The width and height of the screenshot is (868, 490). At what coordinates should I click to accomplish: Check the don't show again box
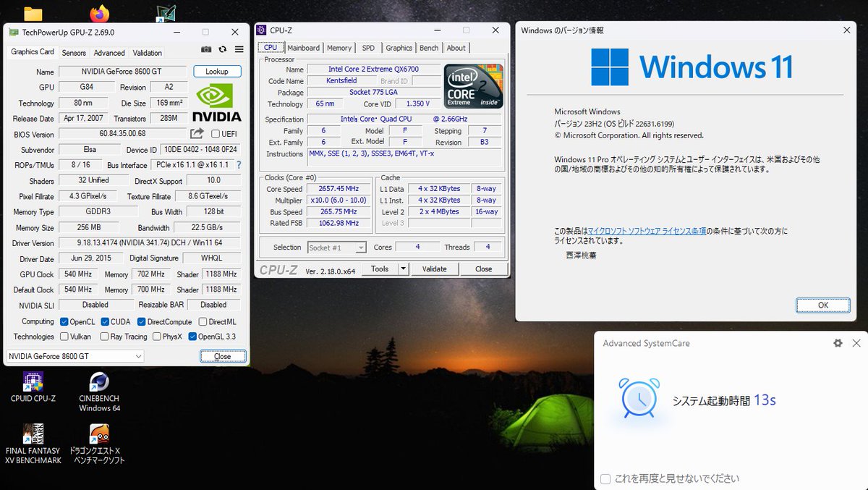click(605, 478)
